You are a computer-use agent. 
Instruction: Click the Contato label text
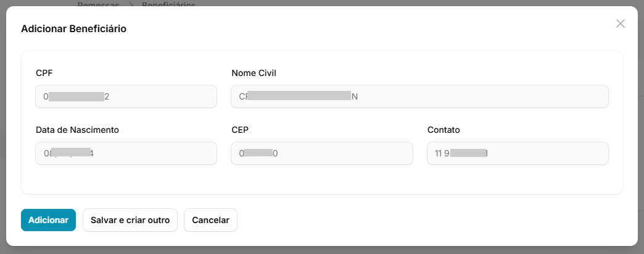click(x=444, y=130)
